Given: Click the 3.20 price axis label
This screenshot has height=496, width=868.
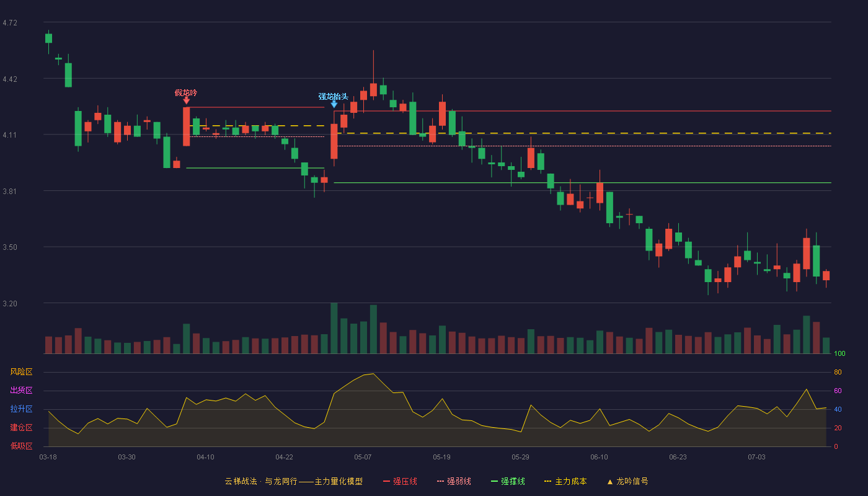Looking at the screenshot, I should tap(10, 304).
